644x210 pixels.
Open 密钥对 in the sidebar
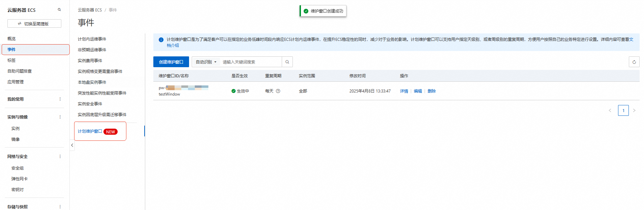pos(18,190)
